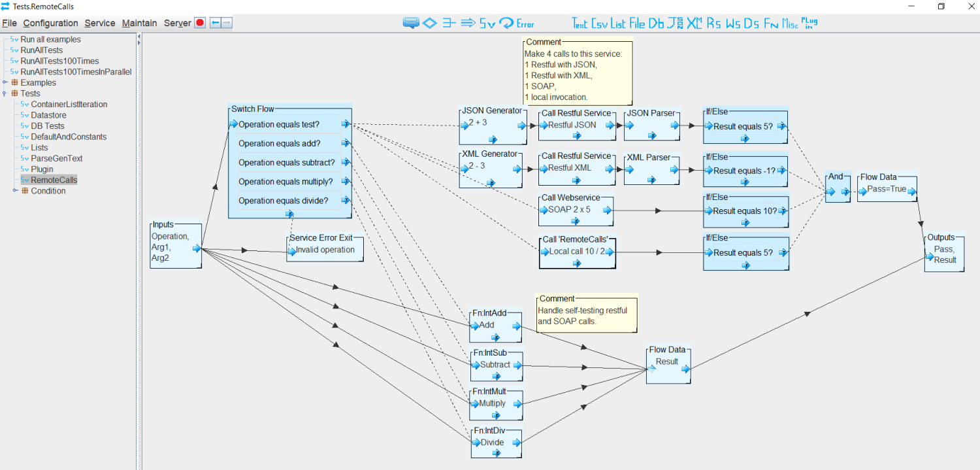This screenshot has width=980, height=470.
Task: Select the Error tool in toolbar
Action: [x=525, y=24]
